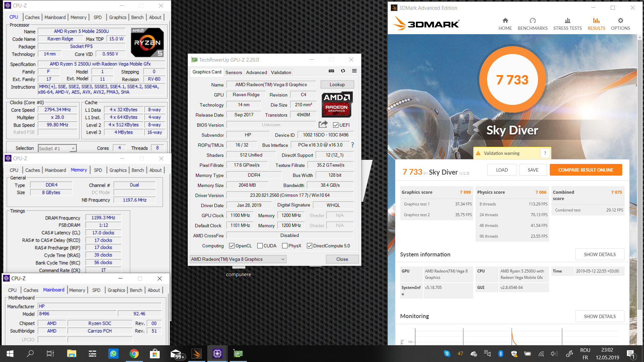The height and width of the screenshot is (362, 644).
Task: Open SPD tab in Memory CPU-Z window
Action: (98, 170)
